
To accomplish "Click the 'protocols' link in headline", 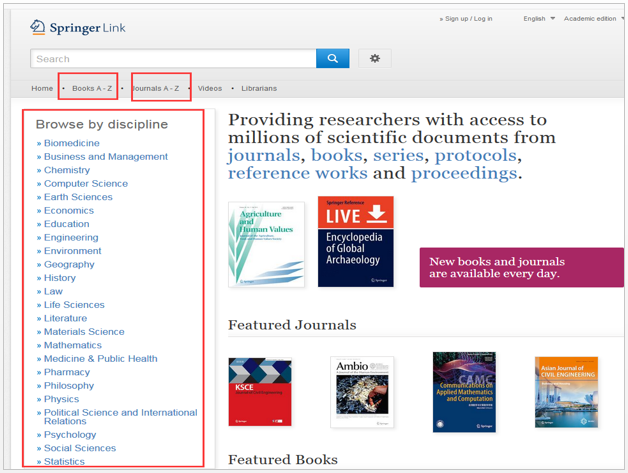I will (476, 155).
